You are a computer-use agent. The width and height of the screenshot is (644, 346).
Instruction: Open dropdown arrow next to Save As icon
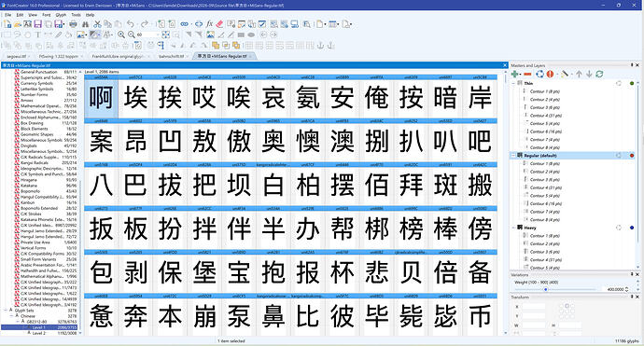pyautogui.click(x=63, y=24)
